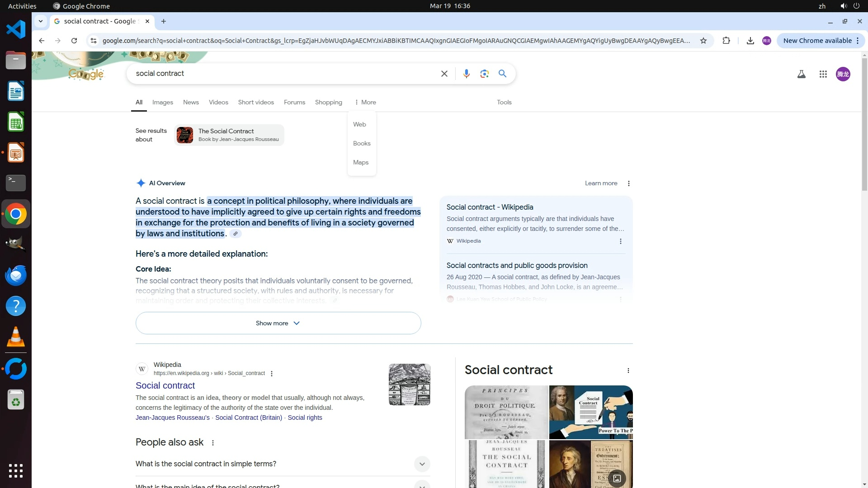
Task: Open the Wikipedia Social contract result
Action: click(x=165, y=385)
